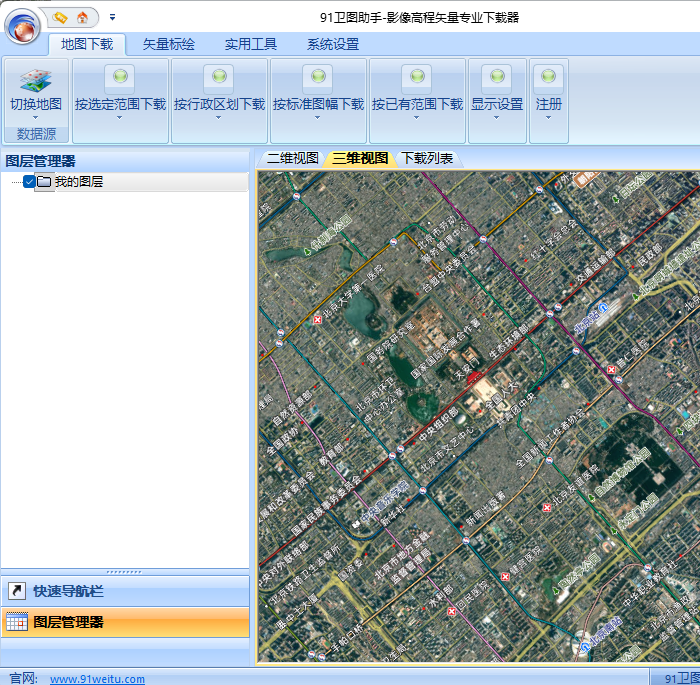Select the 我的图层 tree item label
The width and height of the screenshot is (700, 685).
(79, 182)
